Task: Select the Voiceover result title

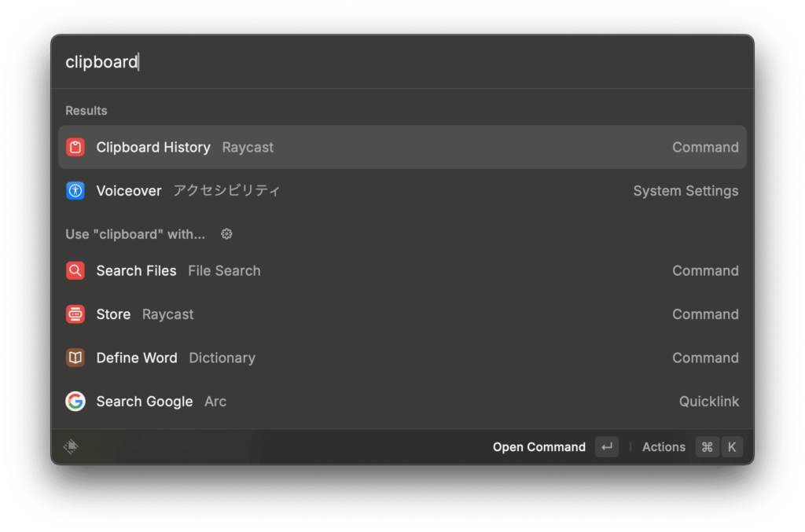Action: tap(129, 191)
